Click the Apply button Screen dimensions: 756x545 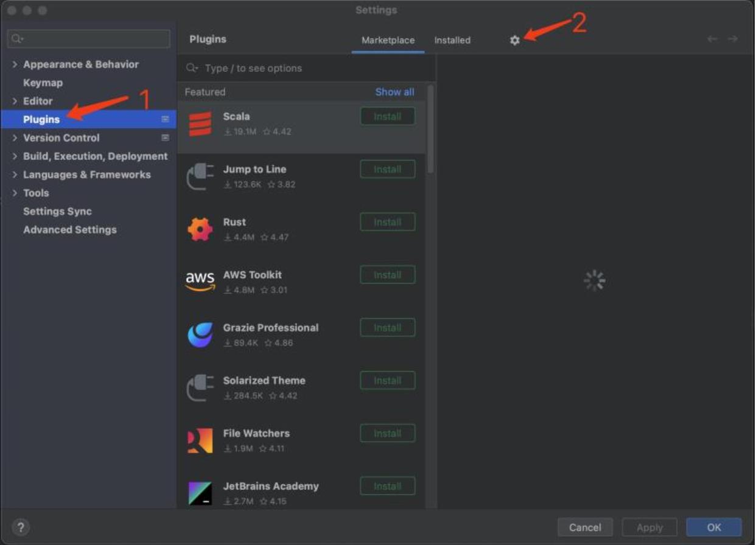pos(649,527)
